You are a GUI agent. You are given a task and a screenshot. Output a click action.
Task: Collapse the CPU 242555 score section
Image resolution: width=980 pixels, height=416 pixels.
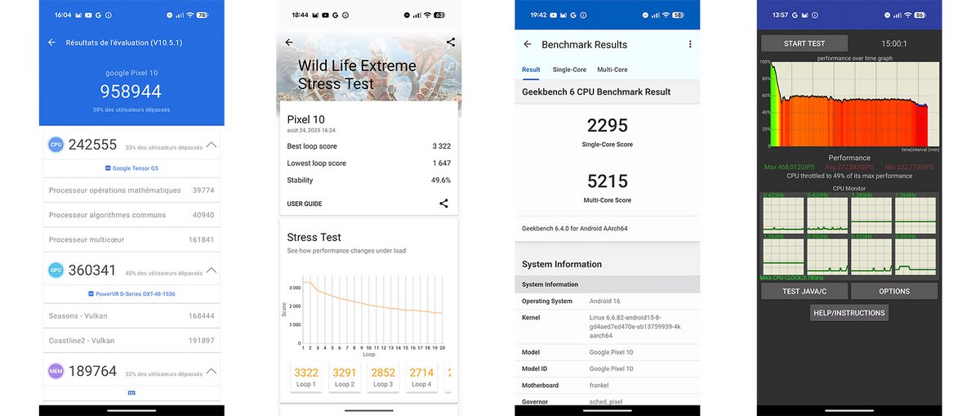tap(212, 145)
